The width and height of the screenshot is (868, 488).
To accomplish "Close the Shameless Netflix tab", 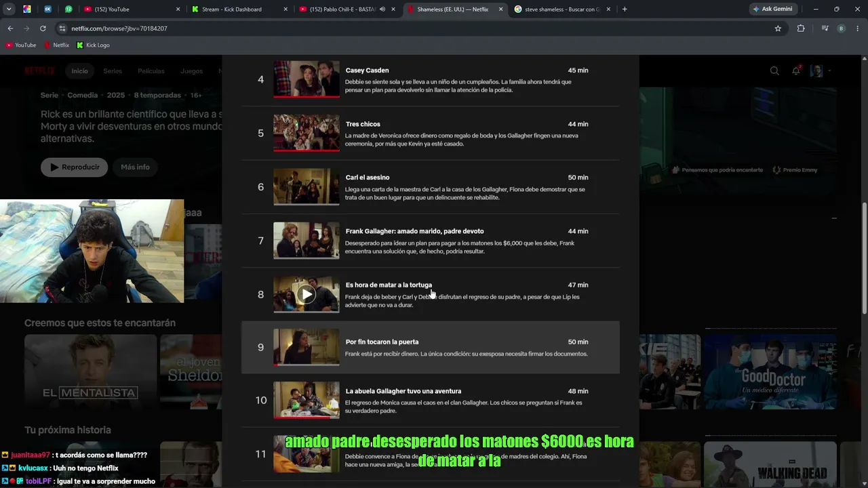I will point(500,9).
